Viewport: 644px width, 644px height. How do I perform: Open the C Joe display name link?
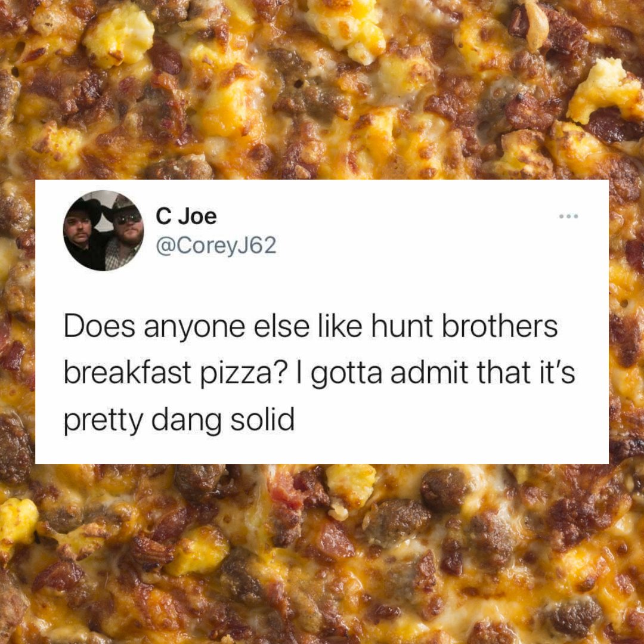click(x=186, y=216)
